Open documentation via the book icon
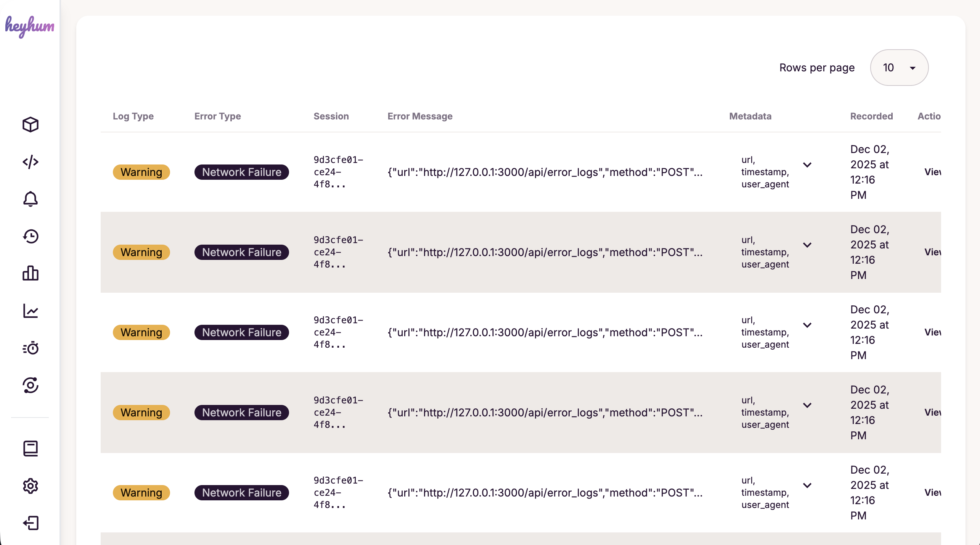This screenshot has width=980, height=545. [x=31, y=448]
